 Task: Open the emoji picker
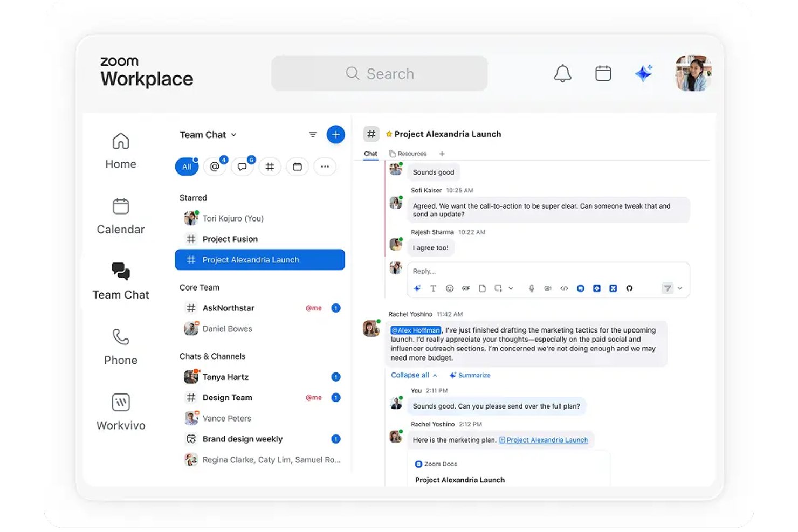point(450,288)
